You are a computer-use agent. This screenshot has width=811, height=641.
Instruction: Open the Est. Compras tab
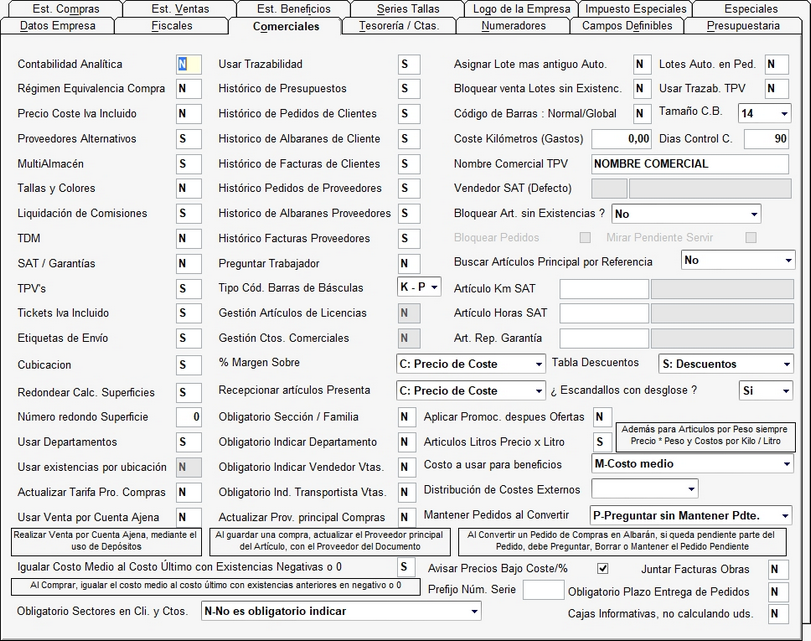pyautogui.click(x=66, y=9)
